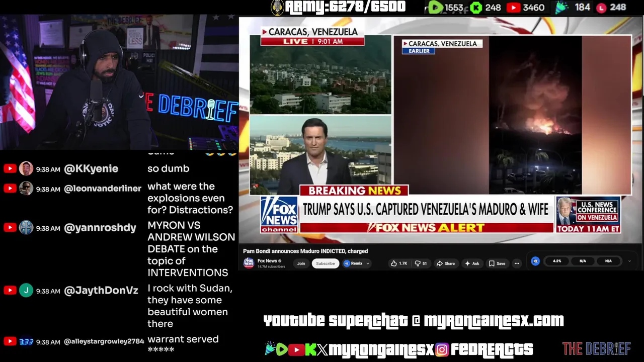Click the YouTube icon beside @KKyenie
The width and height of the screenshot is (644, 362).
(x=10, y=168)
